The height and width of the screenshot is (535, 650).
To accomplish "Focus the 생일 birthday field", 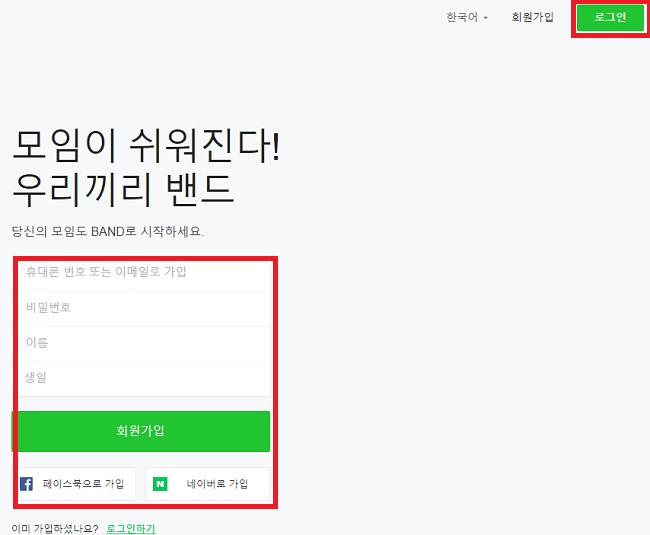I will [144, 378].
